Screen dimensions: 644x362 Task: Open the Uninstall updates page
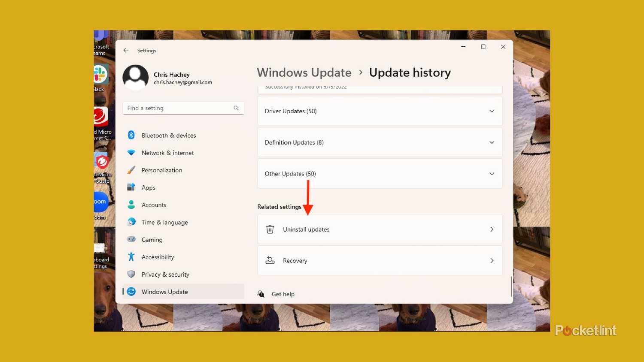[380, 229]
